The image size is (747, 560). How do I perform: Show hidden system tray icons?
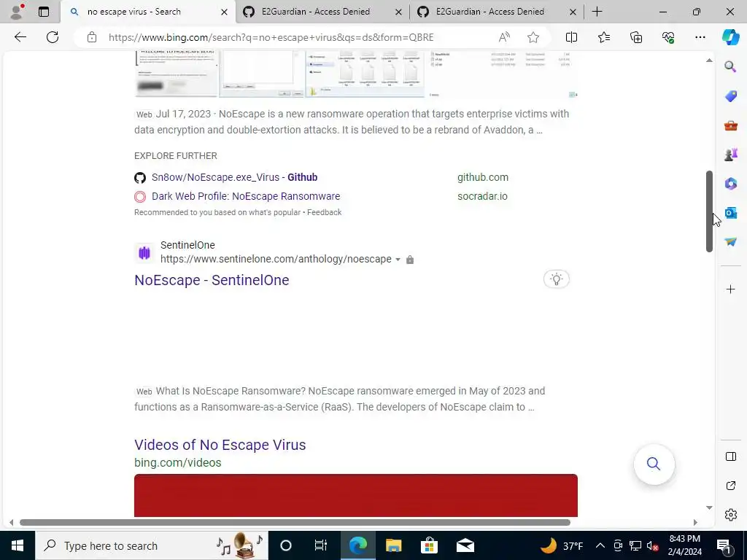[600, 545]
